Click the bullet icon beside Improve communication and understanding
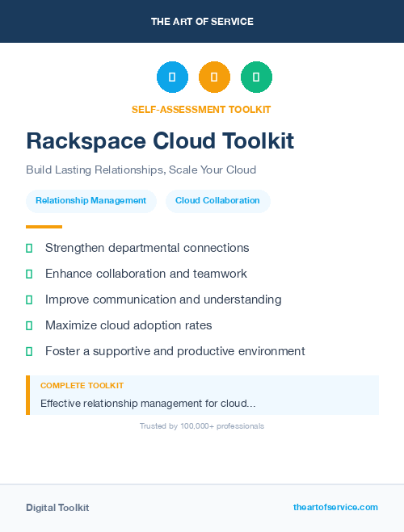 pos(29,300)
